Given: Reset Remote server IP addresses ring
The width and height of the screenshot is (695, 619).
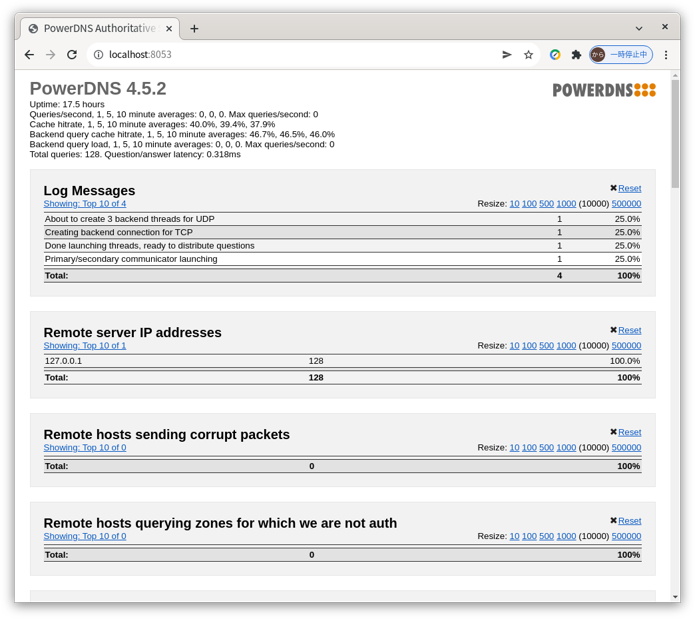Looking at the screenshot, I should pos(630,330).
